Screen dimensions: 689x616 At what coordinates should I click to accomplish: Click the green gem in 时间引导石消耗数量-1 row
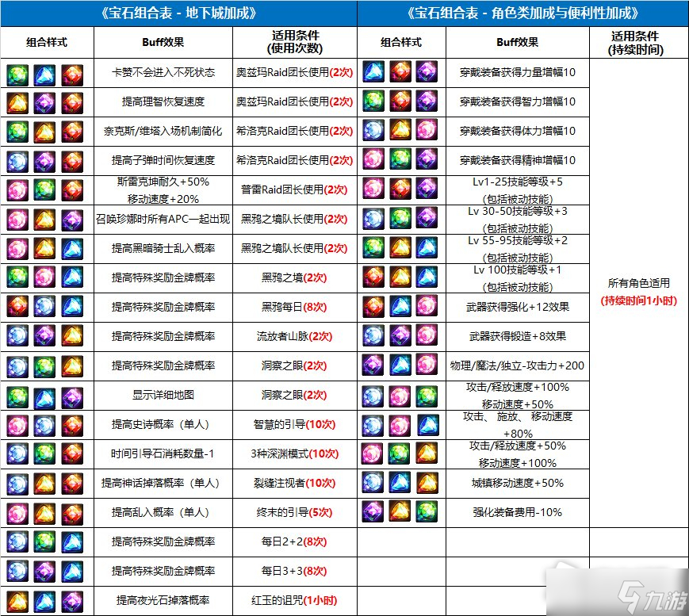(x=45, y=453)
